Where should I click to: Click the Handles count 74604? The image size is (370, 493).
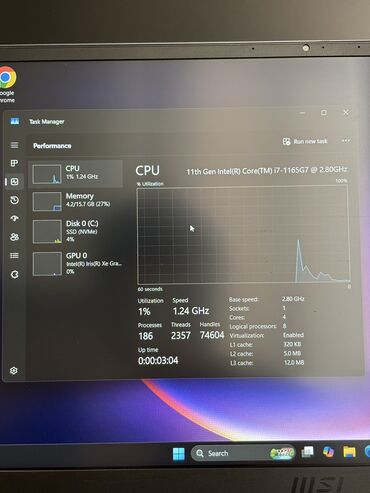[212, 335]
